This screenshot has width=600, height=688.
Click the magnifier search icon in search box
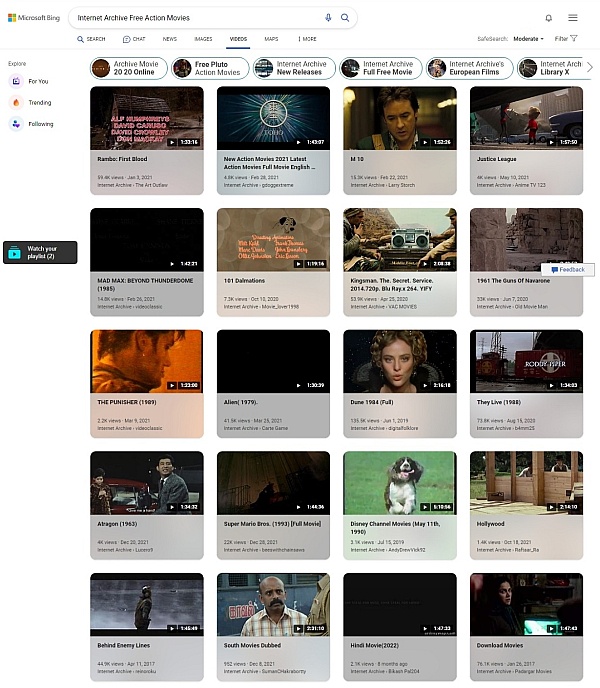click(345, 18)
